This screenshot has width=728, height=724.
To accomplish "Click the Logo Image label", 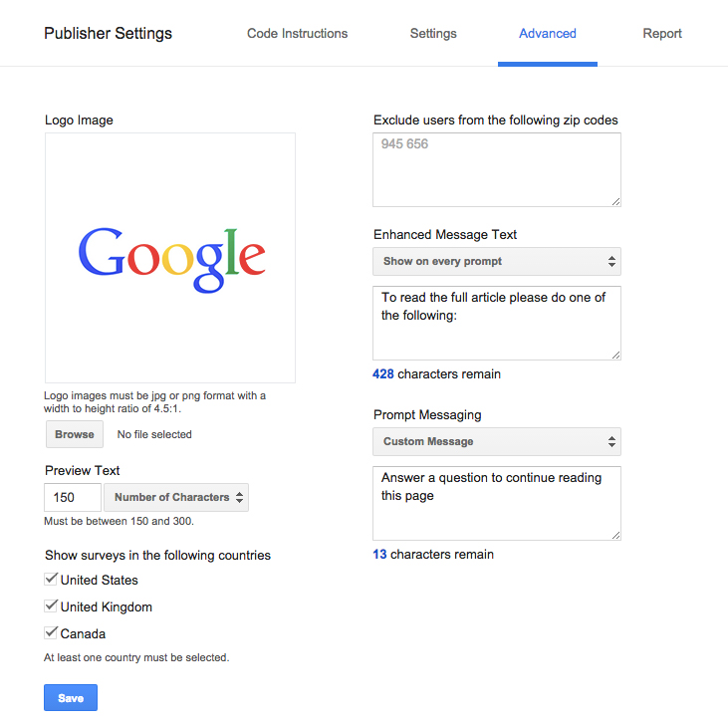I will [x=79, y=121].
